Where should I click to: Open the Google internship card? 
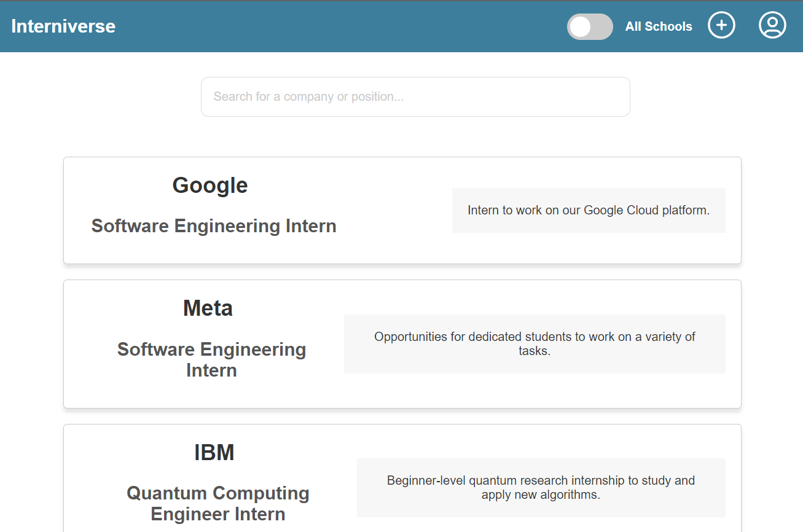402,210
